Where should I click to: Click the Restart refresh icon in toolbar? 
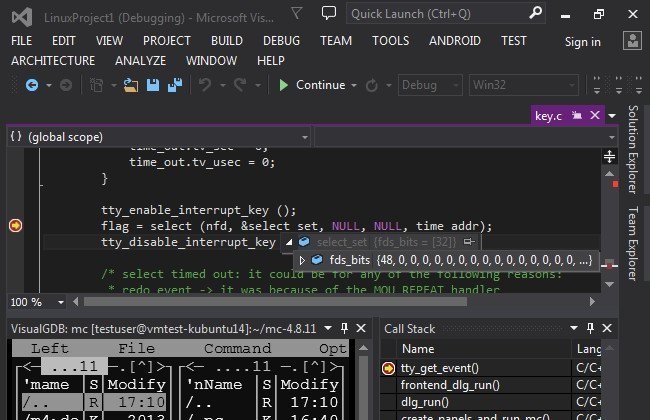(x=372, y=85)
